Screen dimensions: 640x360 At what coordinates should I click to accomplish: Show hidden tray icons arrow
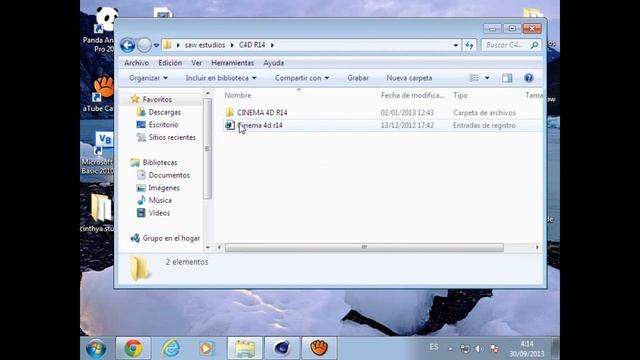tap(451, 349)
